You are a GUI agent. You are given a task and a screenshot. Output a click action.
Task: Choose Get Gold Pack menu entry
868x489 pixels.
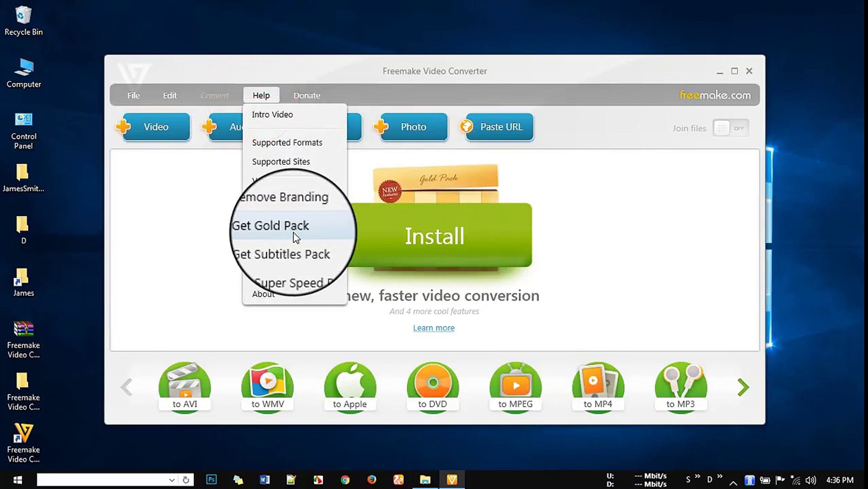270,225
